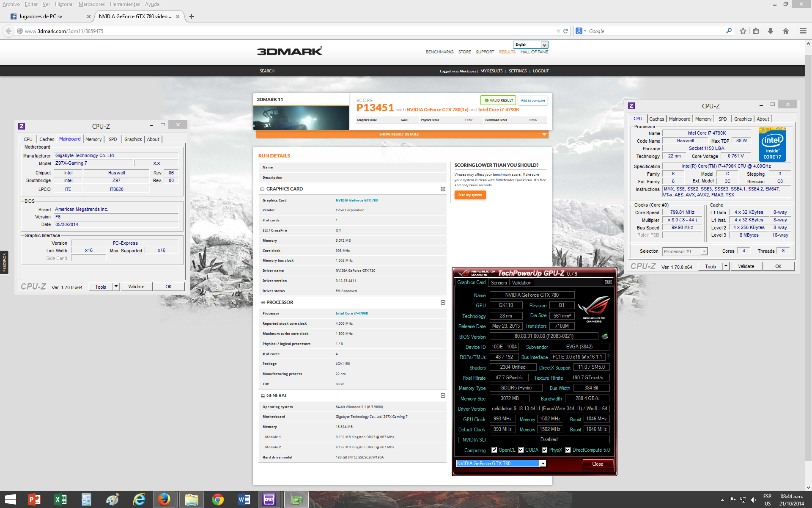Open Internet Explorer from taskbar
The image size is (812, 508).
139,500
